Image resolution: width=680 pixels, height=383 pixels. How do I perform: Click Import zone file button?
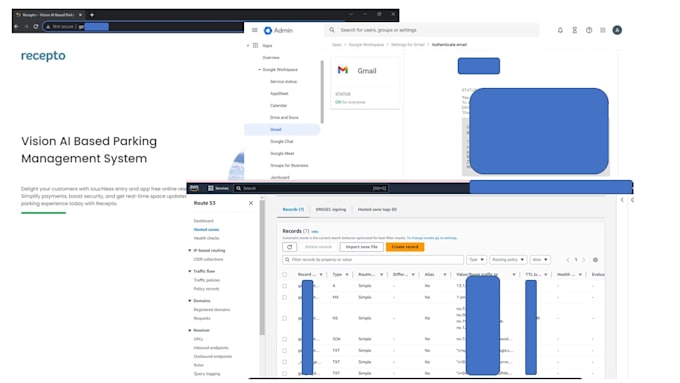(x=361, y=247)
